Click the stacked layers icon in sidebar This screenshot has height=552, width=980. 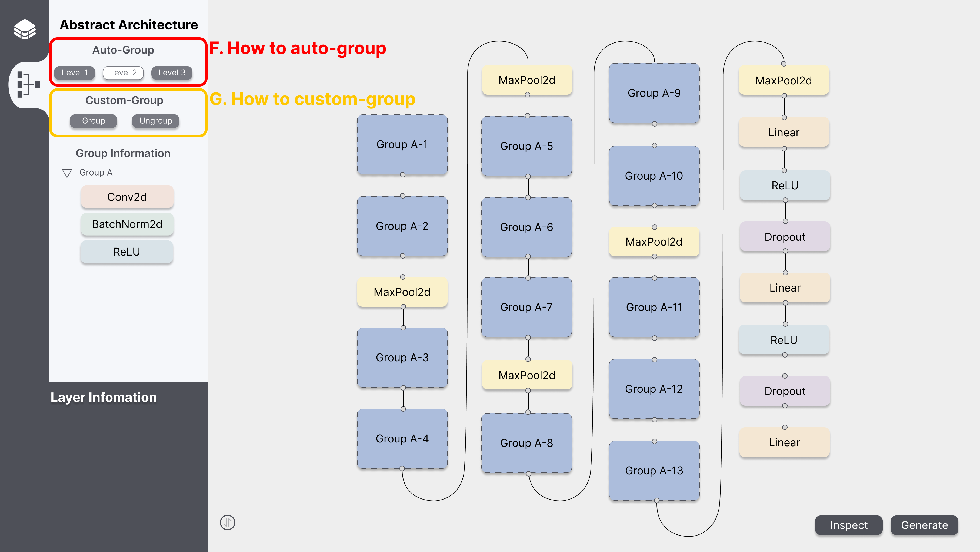[25, 29]
